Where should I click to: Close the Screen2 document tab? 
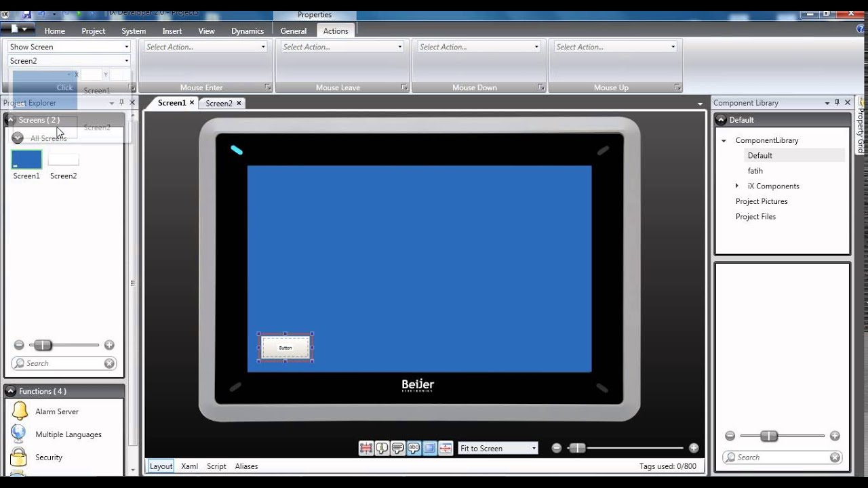point(239,103)
